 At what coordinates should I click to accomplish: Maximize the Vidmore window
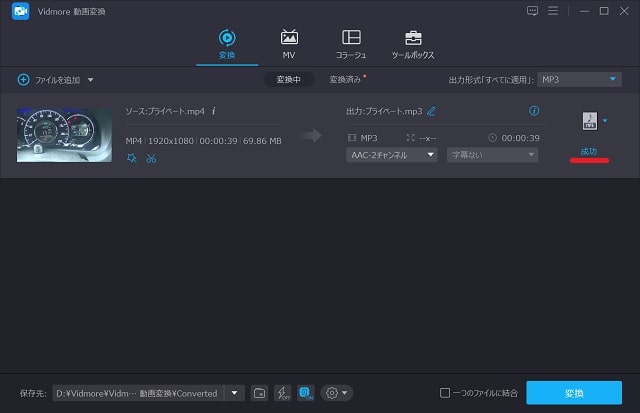coord(604,11)
